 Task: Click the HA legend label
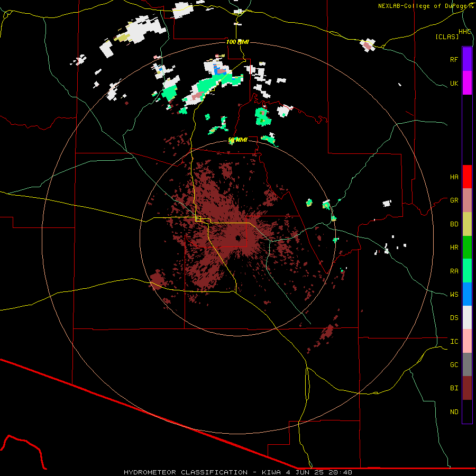click(x=454, y=177)
